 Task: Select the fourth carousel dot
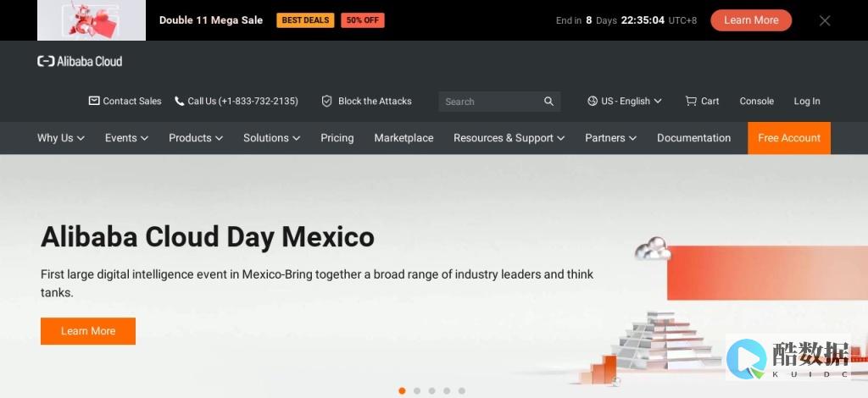447,391
